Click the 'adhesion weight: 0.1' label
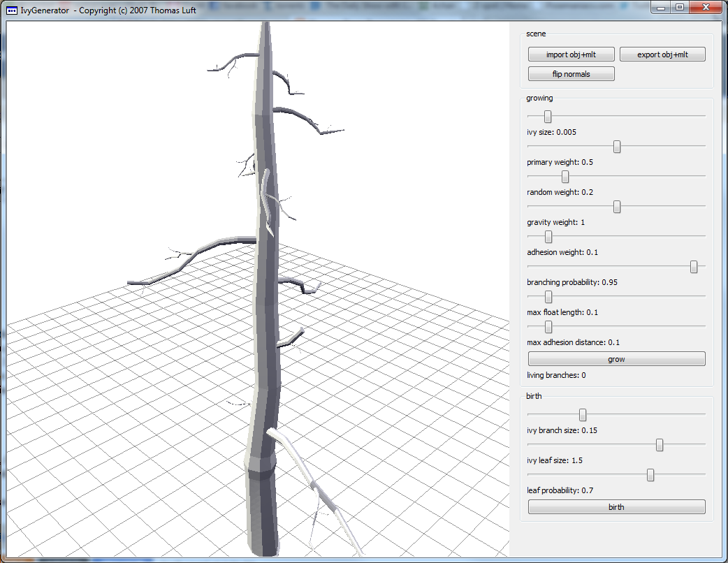Viewport: 728px width, 563px height. 562,252
